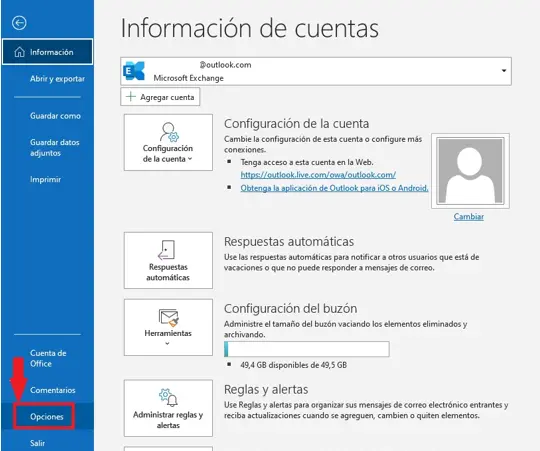This screenshot has height=451, width=540.
Task: Click the Microsoft Exchange account logo
Action: 134,71
